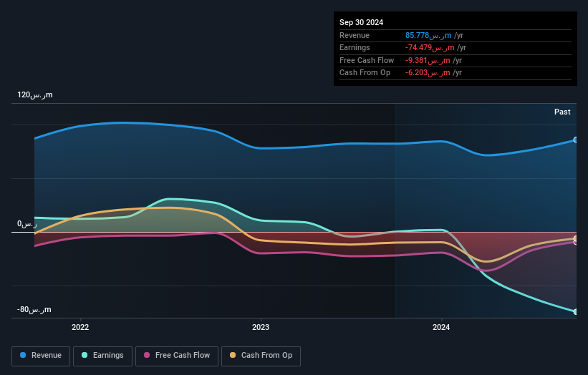Click the -80 y-axis bottom label
Viewport: 588px width, 375px height.
[x=34, y=309]
